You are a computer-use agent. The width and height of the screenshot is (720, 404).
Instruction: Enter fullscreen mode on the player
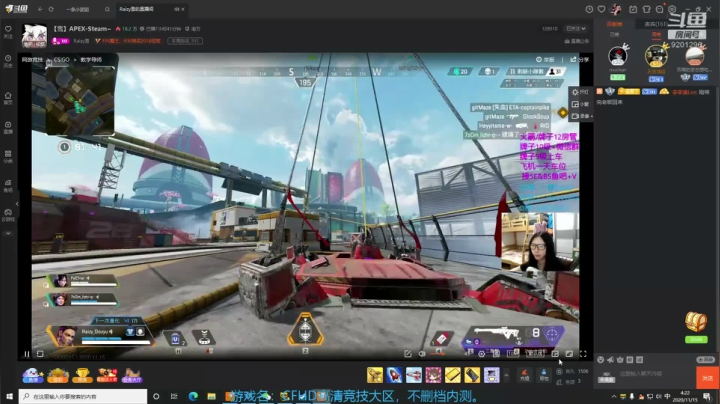click(x=583, y=354)
